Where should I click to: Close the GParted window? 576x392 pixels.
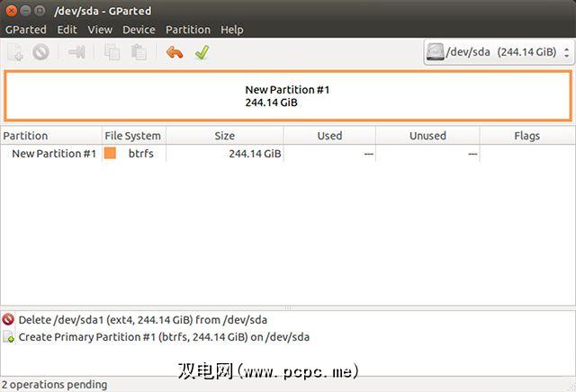click(x=12, y=11)
